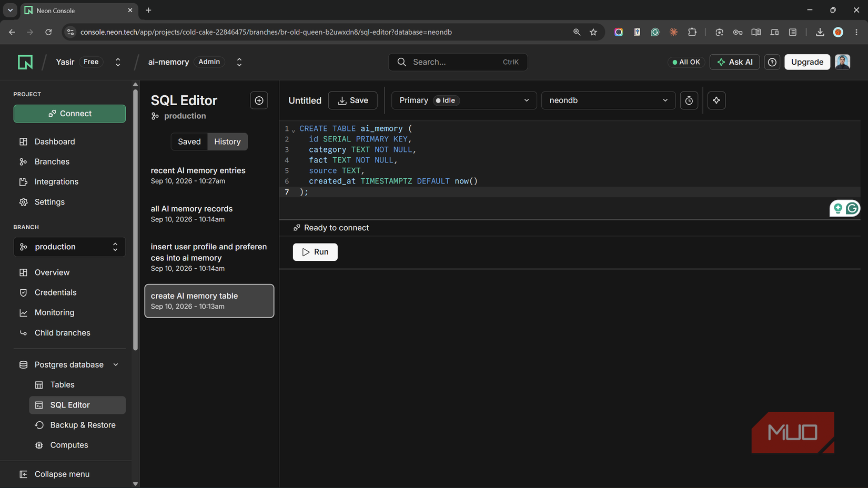Bookmark this page with the star icon
Screen dimensions: 868x488
[x=593, y=32]
